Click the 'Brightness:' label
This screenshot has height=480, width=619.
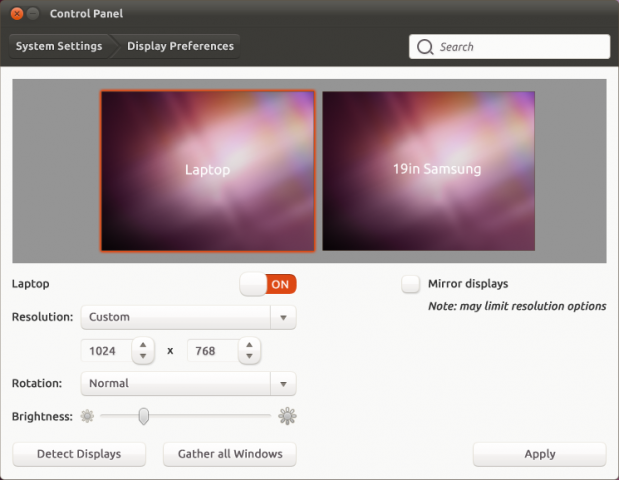point(42,416)
